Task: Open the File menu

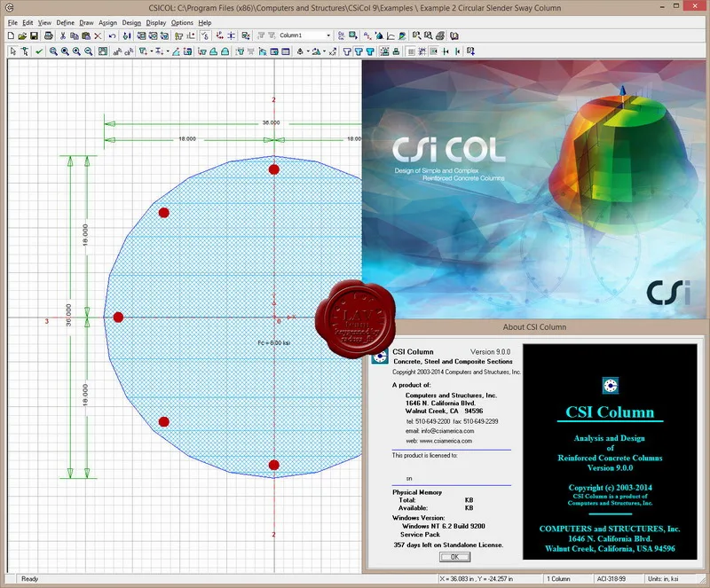Action: click(x=12, y=23)
